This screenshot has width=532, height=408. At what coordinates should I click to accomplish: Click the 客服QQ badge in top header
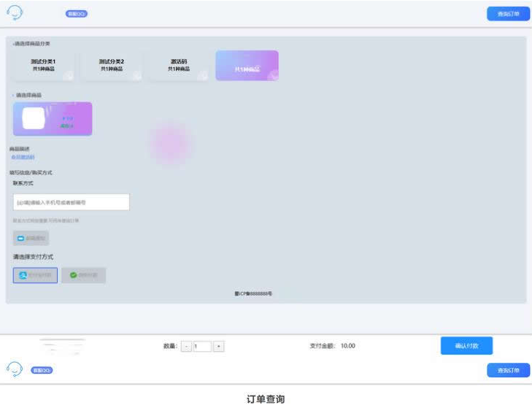tap(77, 15)
